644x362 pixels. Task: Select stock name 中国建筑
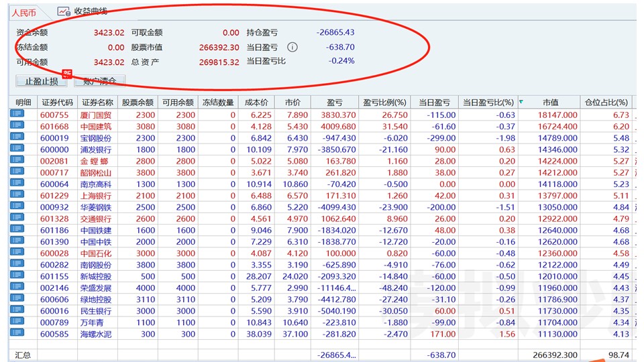[96, 127]
